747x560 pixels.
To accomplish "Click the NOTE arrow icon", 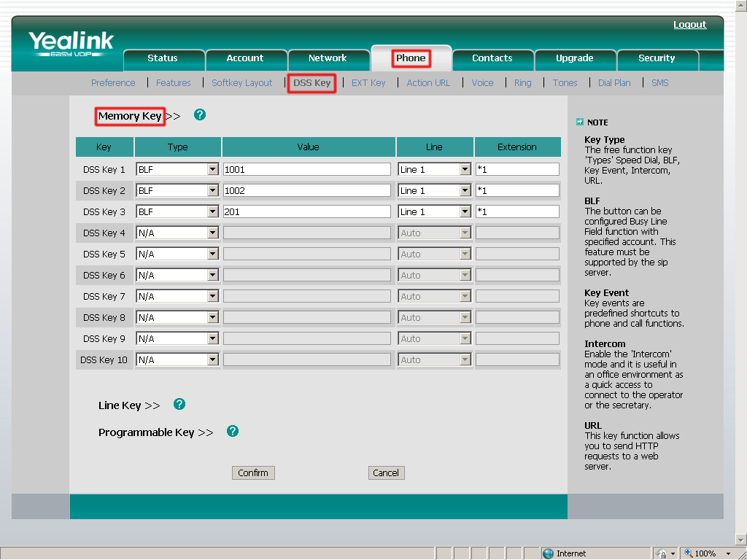I will [x=580, y=122].
